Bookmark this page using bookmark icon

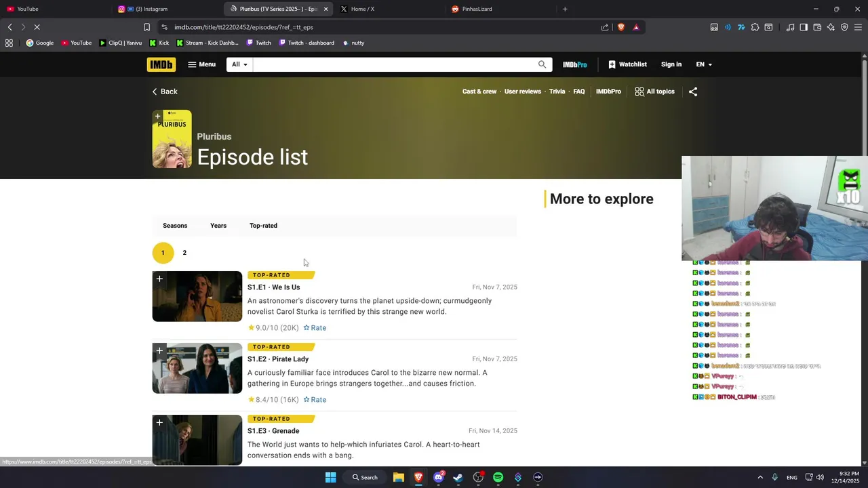tap(146, 27)
